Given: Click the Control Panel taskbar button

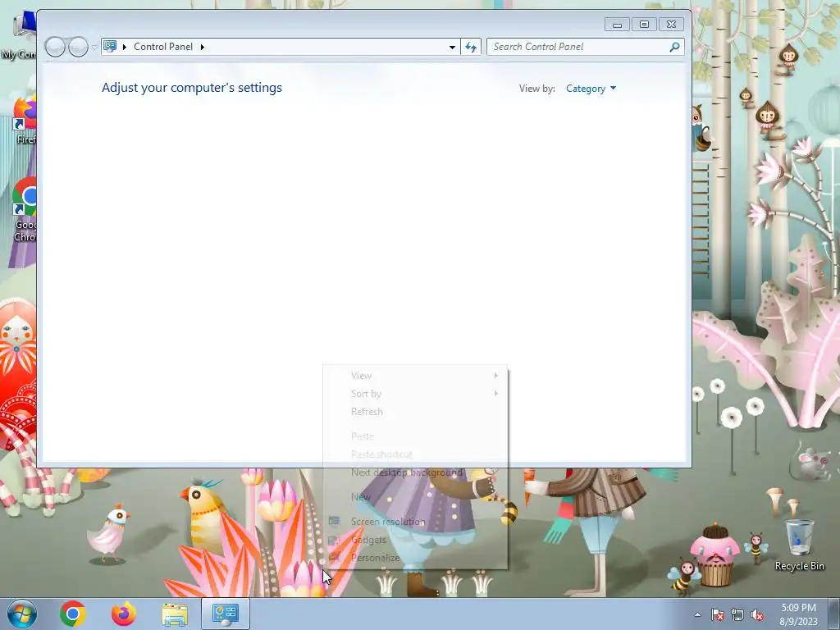Looking at the screenshot, I should point(225,614).
